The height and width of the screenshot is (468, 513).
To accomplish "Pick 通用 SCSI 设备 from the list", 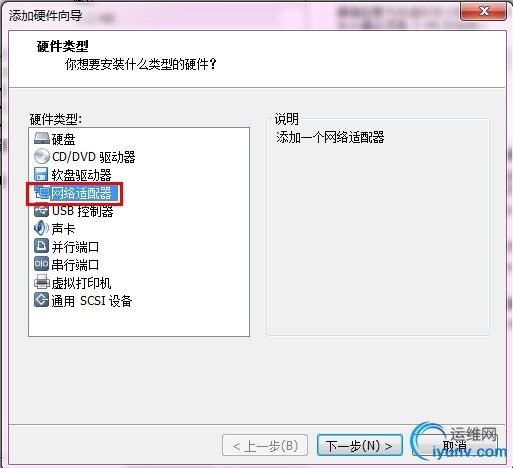I will (92, 301).
